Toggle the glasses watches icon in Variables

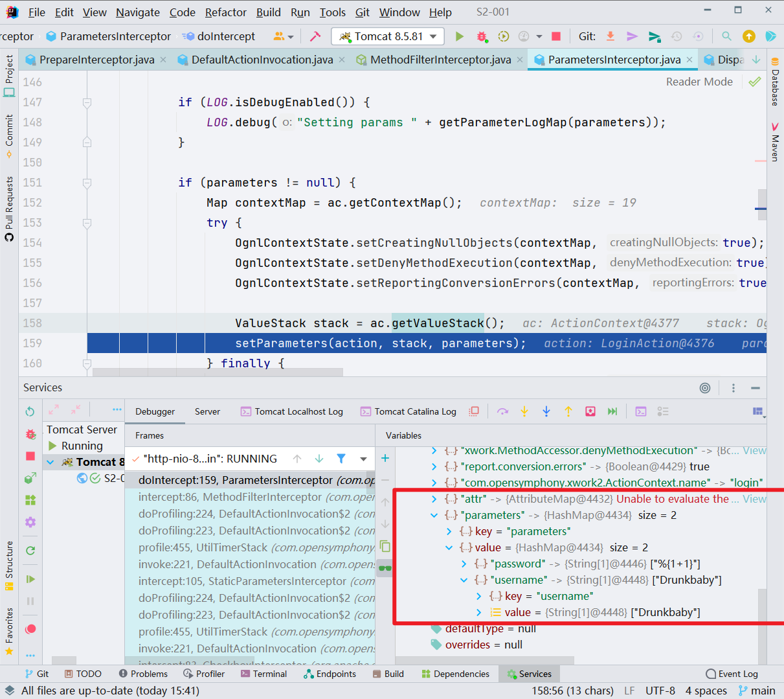(385, 568)
